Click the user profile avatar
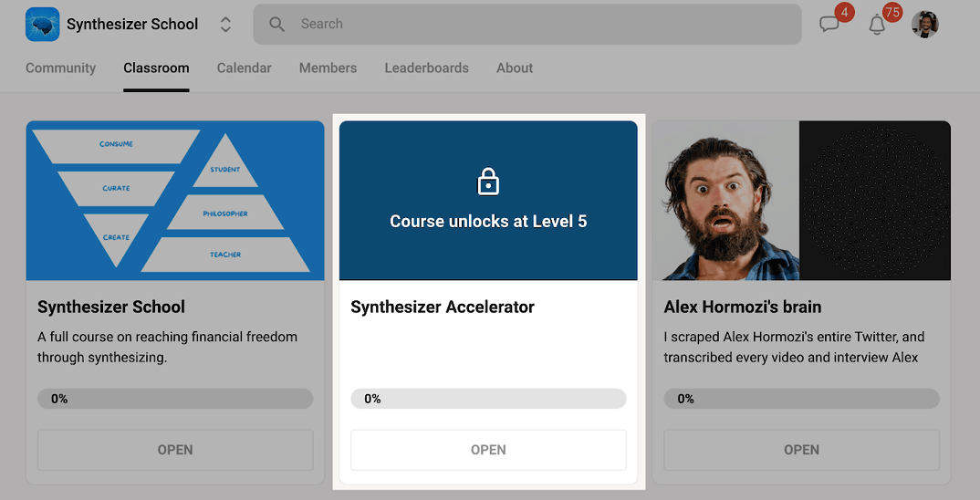The height and width of the screenshot is (500, 980). coord(924,25)
